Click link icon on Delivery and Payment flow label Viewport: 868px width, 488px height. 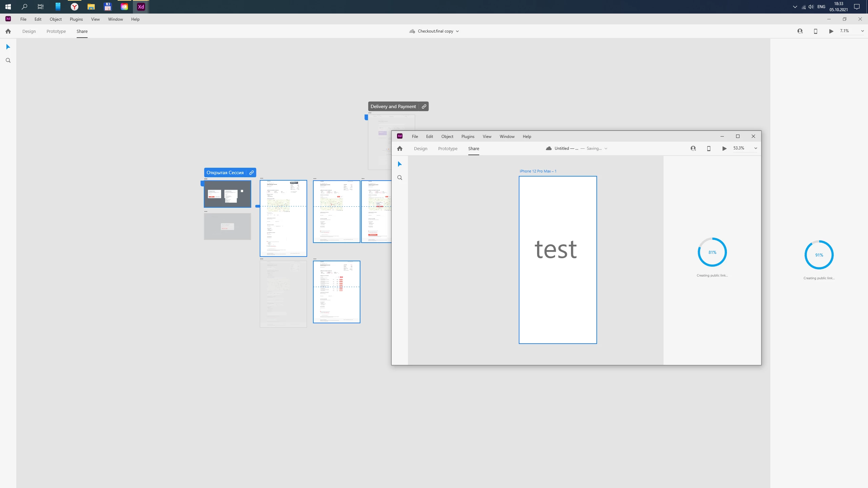424,106
